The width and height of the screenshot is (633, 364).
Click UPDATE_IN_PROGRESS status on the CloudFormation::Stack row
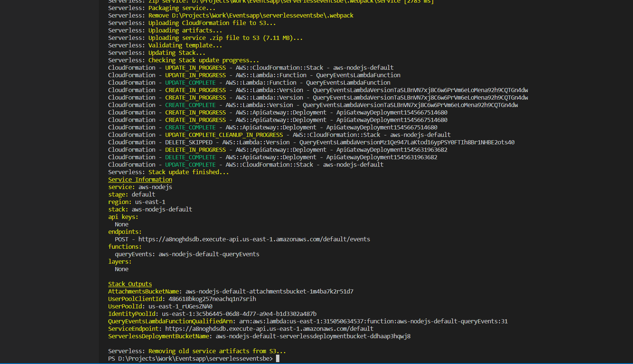195,68
